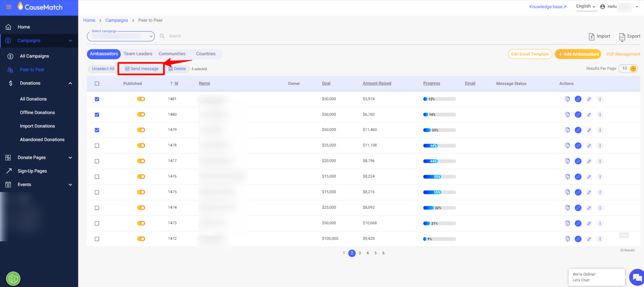Open the Select campaign dropdown
The height and width of the screenshot is (287, 644).
pyautogui.click(x=121, y=36)
